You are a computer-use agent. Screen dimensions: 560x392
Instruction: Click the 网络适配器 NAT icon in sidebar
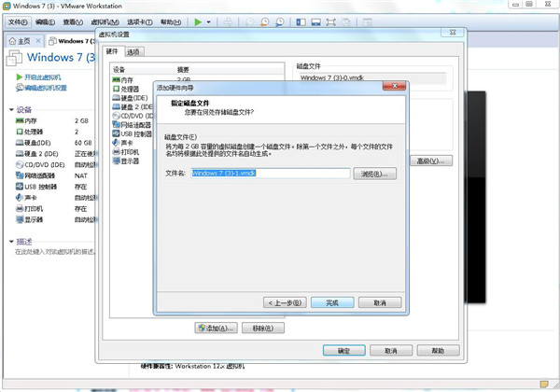(x=20, y=175)
